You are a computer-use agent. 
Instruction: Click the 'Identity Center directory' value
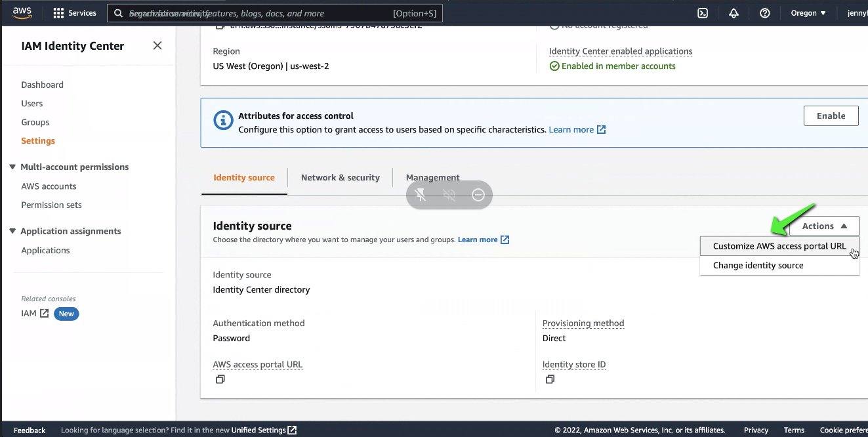coord(261,289)
